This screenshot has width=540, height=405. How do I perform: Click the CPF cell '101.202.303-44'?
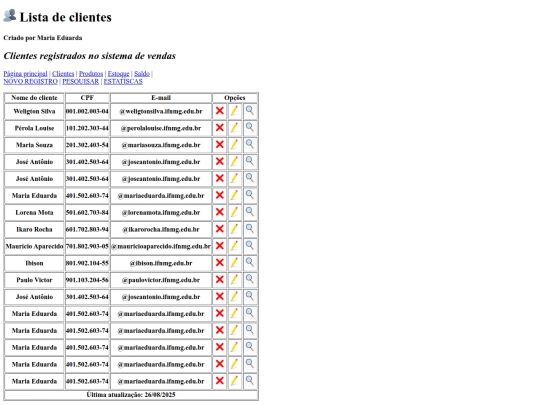(x=87, y=128)
